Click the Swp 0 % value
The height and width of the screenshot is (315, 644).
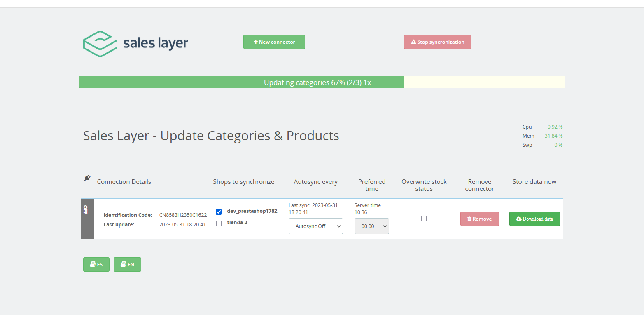(558, 145)
